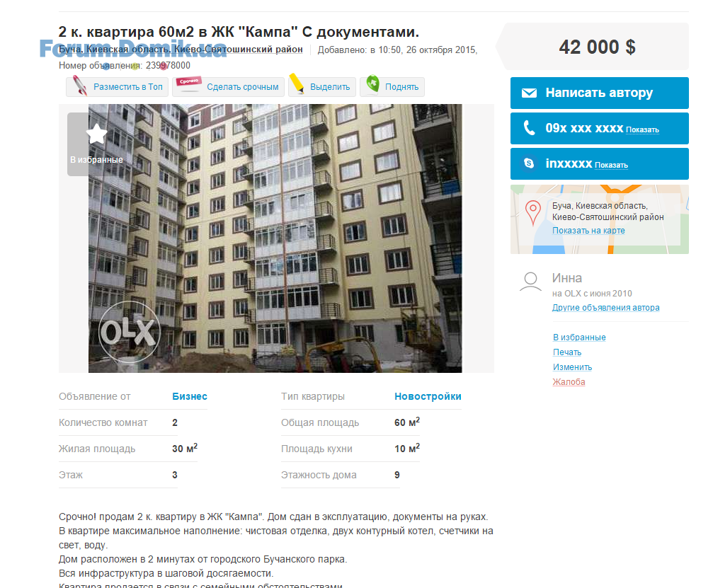
Task: Click the Изменить link
Action: 573,367
